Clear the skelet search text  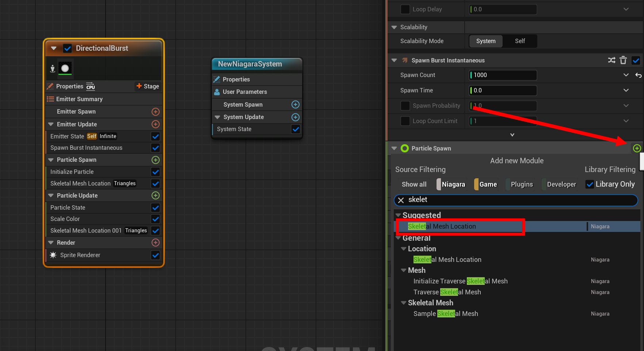[x=401, y=200]
